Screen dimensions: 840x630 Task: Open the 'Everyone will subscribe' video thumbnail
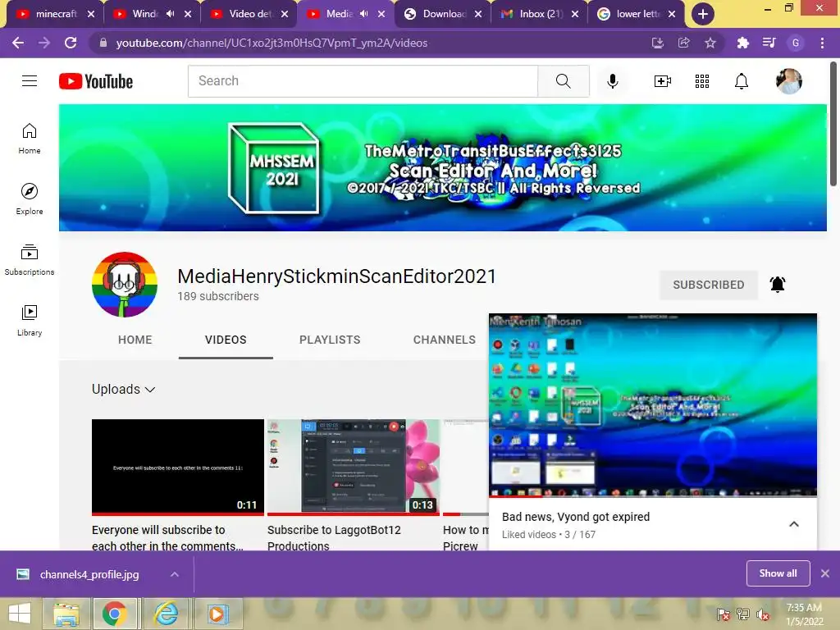(178, 467)
